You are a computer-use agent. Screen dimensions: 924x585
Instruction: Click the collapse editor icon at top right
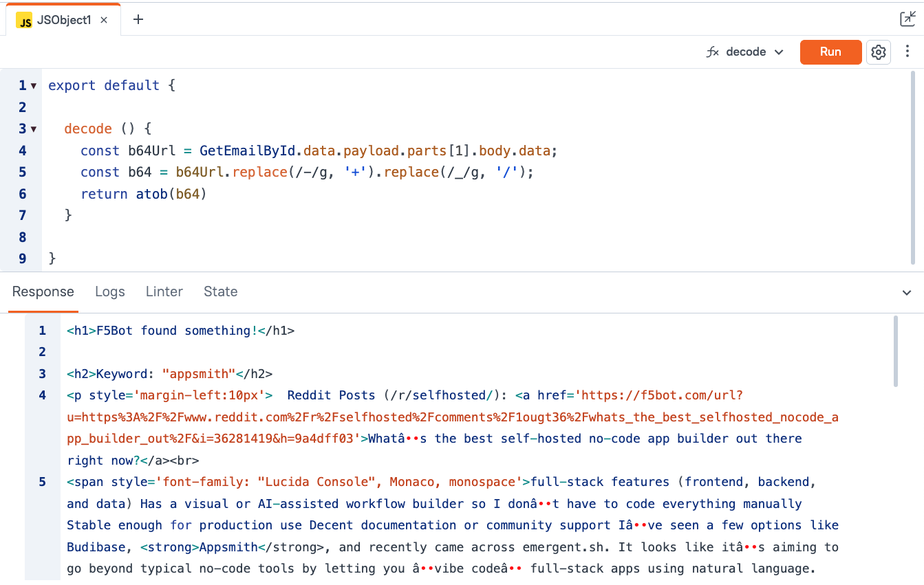coord(907,19)
